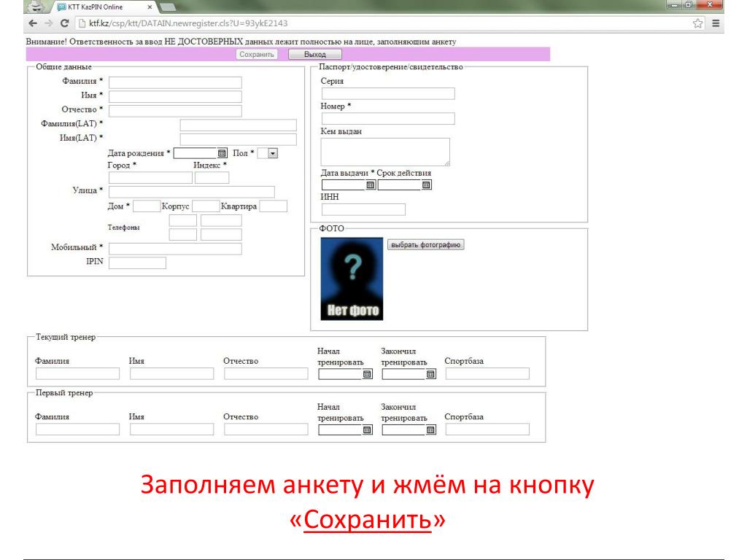Close the KTT KazPIN Online tab

click(x=150, y=7)
